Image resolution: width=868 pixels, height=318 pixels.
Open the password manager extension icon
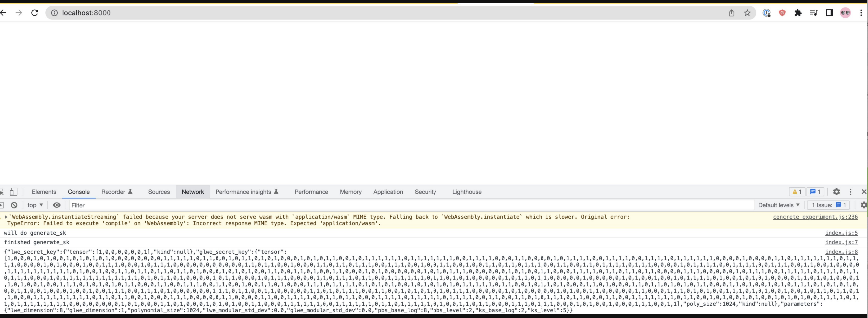click(767, 13)
